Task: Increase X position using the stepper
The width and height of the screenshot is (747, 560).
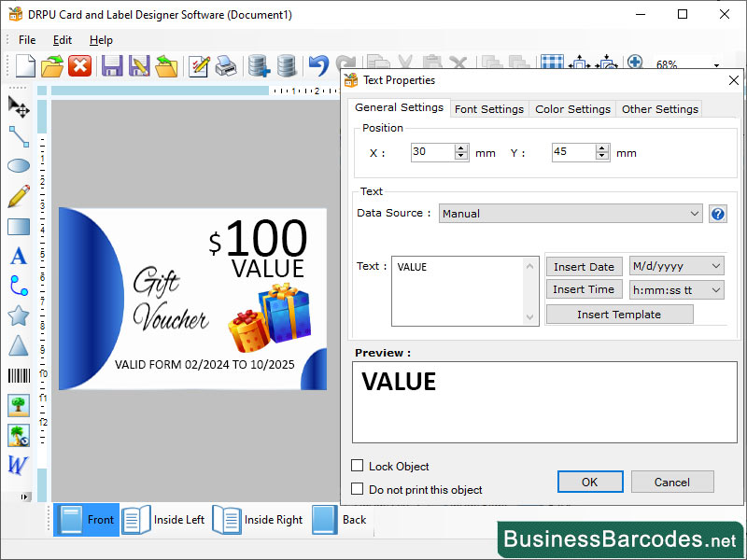Action: point(461,147)
